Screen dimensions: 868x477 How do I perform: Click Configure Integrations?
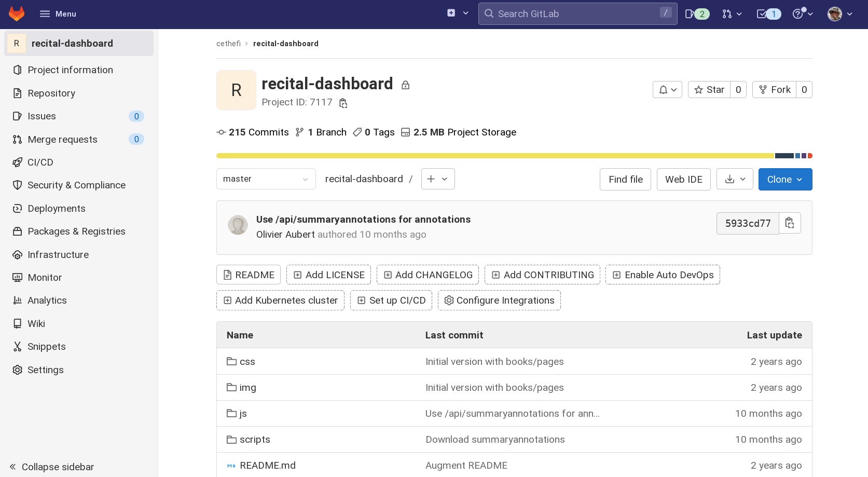(x=499, y=301)
